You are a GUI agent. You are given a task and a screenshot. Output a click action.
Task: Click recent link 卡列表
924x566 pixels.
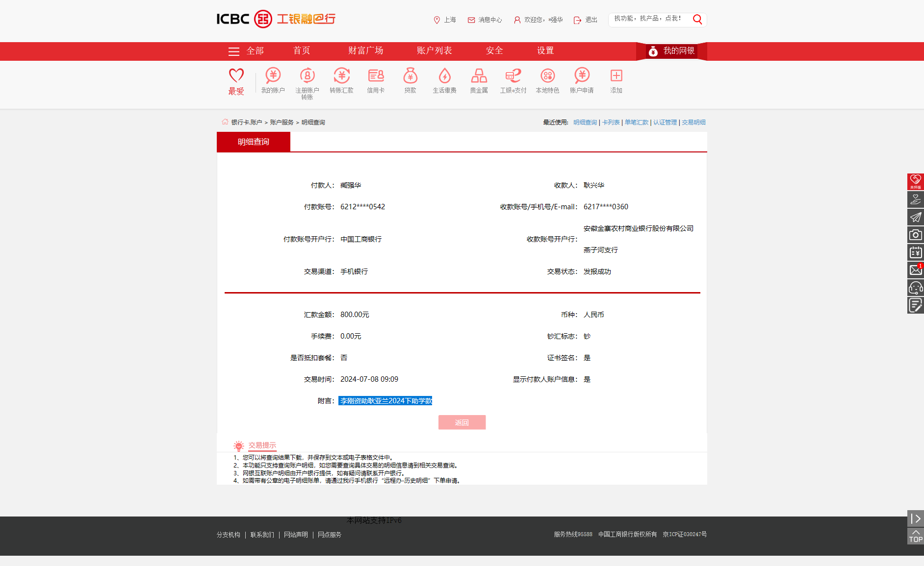611,123
